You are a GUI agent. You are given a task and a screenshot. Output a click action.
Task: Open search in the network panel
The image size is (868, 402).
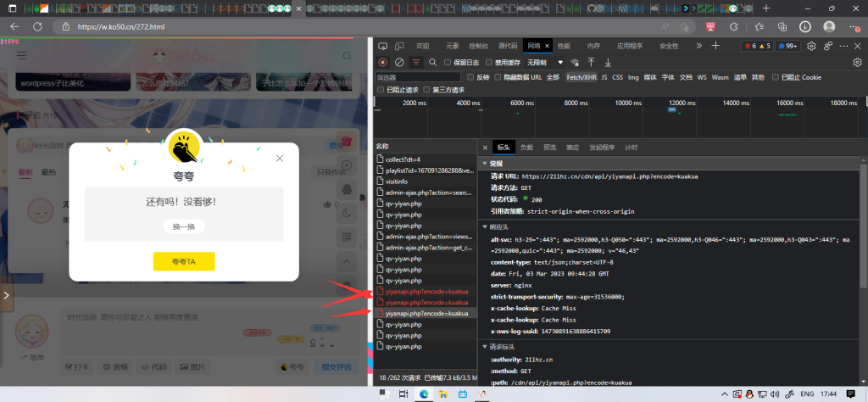(431, 62)
